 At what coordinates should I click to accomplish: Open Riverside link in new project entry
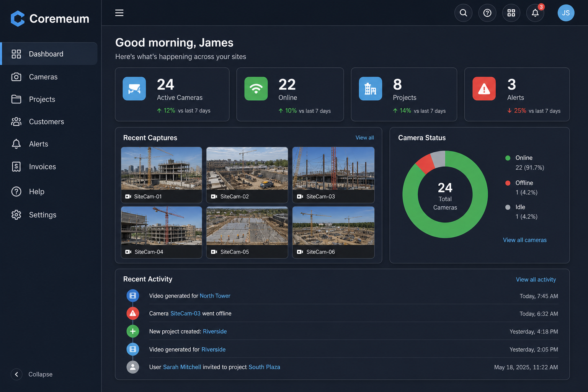pyautogui.click(x=215, y=332)
